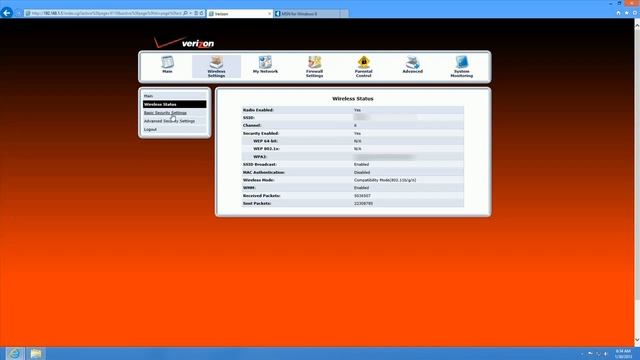Click the Wireless Status heading
Viewport: 640px width, 360px height.
click(353, 99)
